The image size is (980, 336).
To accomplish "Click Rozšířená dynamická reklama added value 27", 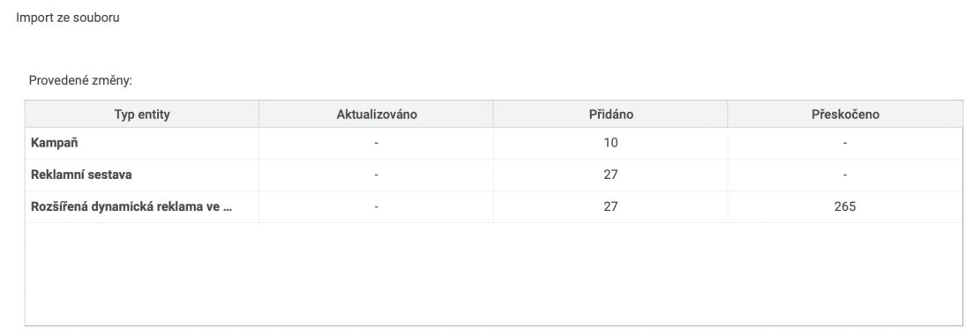I will point(610,206).
